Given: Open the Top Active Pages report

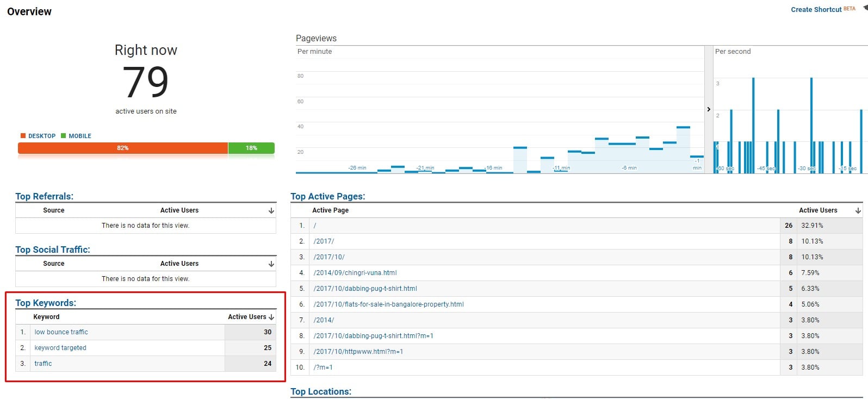Looking at the screenshot, I should click(327, 196).
